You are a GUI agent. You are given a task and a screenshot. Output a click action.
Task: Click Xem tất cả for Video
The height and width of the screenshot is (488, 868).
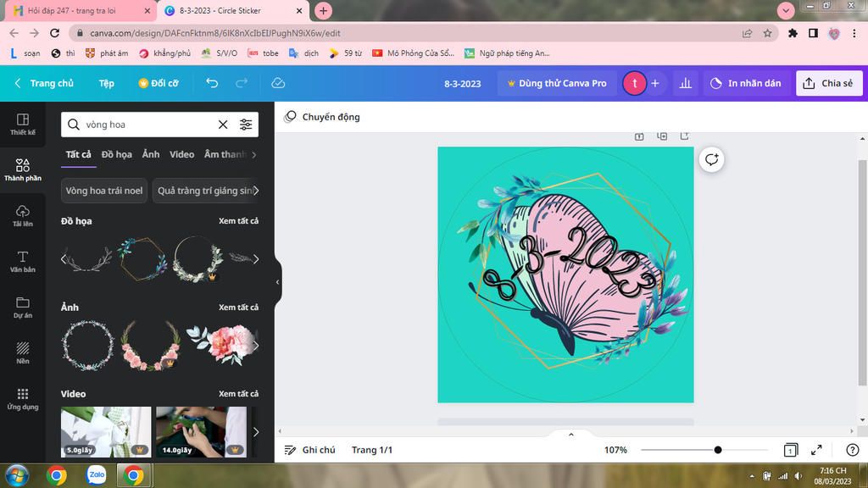[x=238, y=394]
